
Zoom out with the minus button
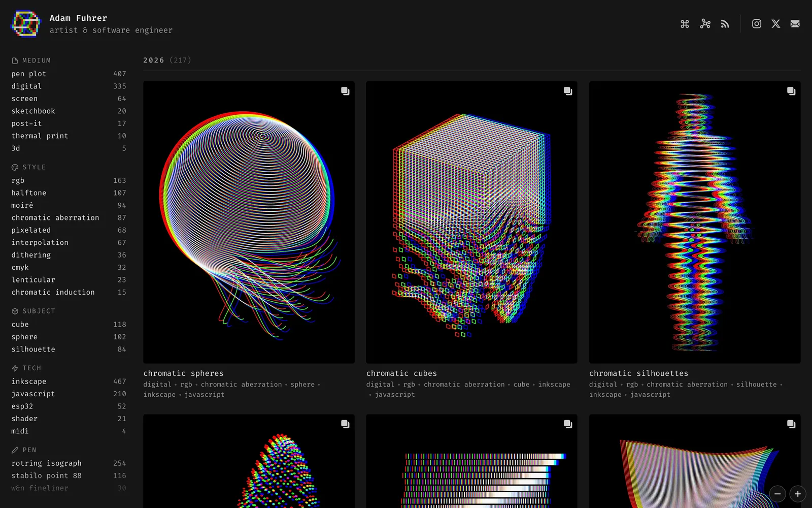[x=777, y=494]
